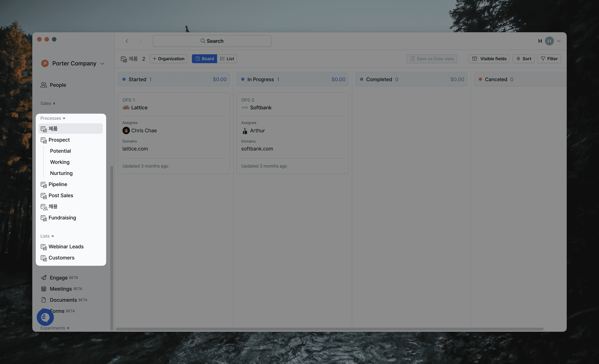Click the H user avatar
Image resolution: width=599 pixels, height=364 pixels.
[549, 41]
